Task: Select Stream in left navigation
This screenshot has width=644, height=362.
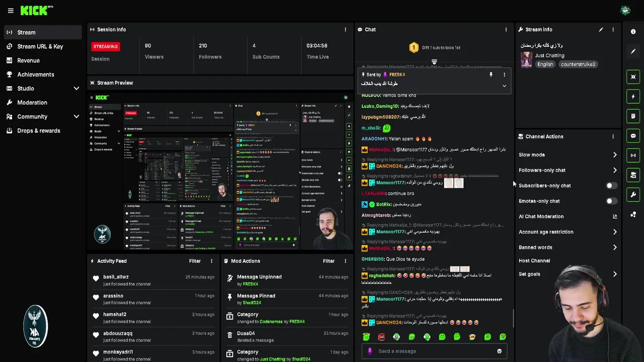Action: coord(42,32)
